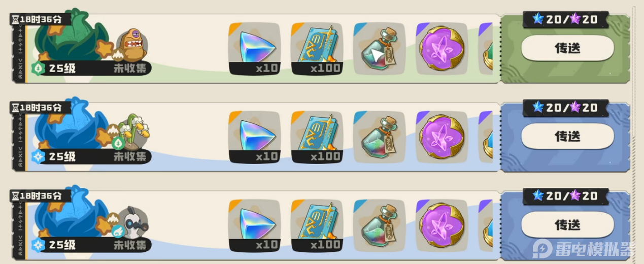Select the blue book x100 reward in third row
The height and width of the screenshot is (264, 644).
tap(317, 225)
